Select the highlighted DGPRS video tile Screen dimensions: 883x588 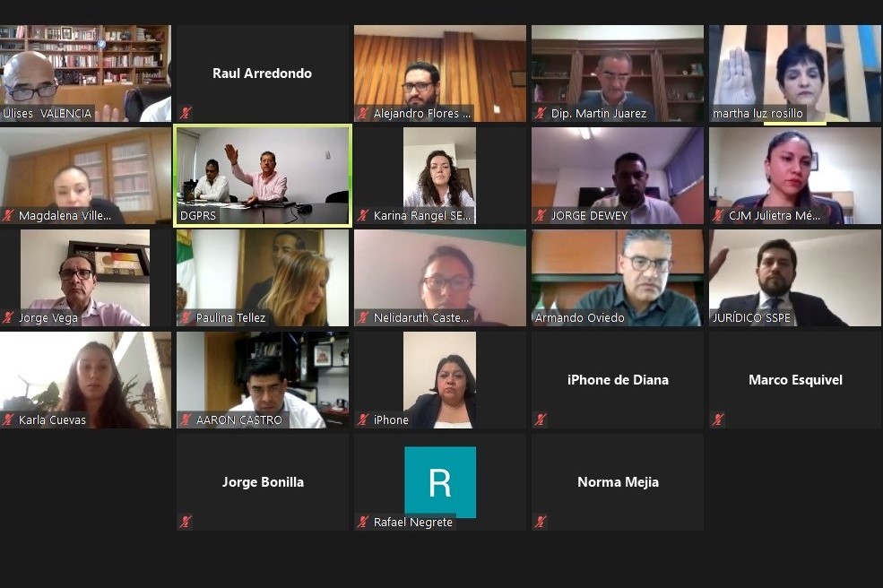[263, 176]
